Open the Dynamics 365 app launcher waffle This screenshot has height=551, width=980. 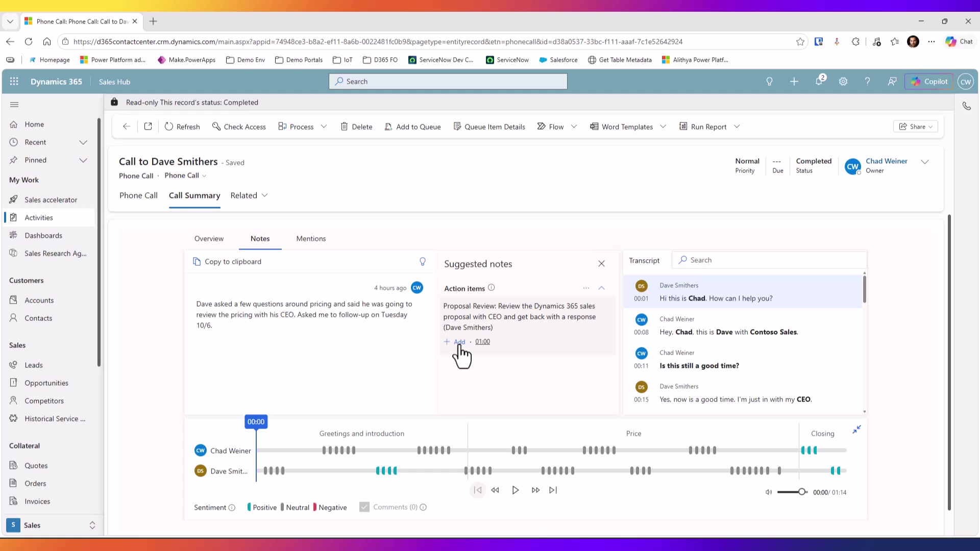[x=14, y=82]
